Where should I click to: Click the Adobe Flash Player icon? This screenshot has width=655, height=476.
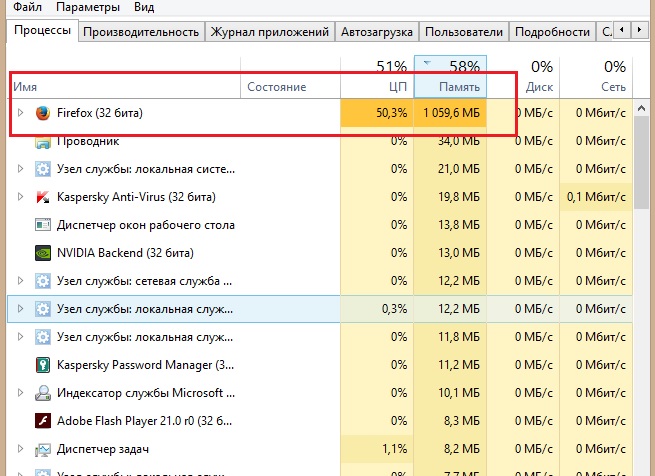click(x=43, y=421)
